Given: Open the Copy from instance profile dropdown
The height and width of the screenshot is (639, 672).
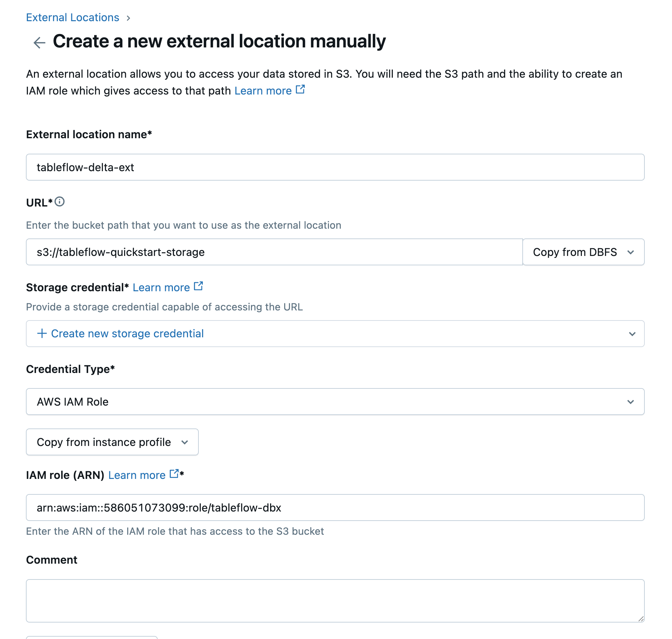Looking at the screenshot, I should tap(112, 442).
